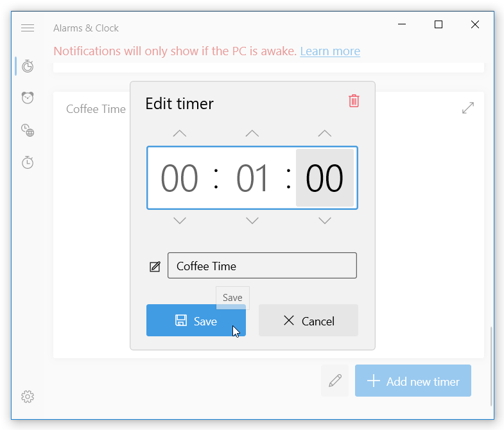Open the World Clock section icon

(28, 130)
